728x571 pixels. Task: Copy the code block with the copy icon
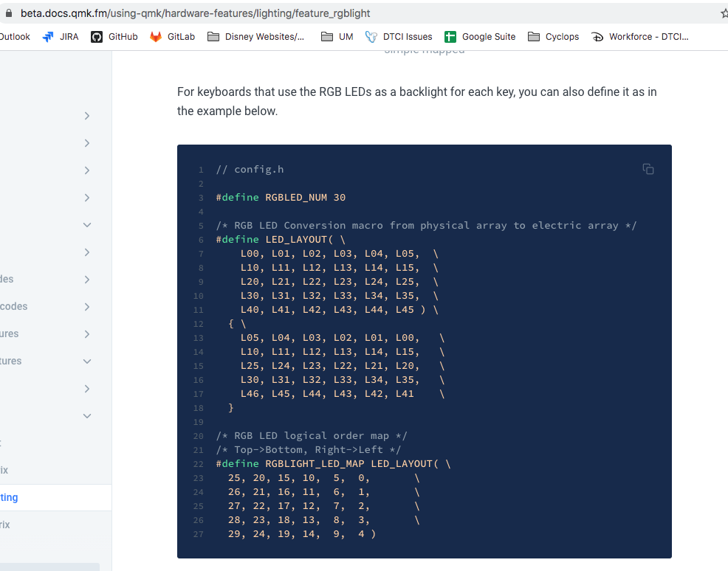click(648, 169)
